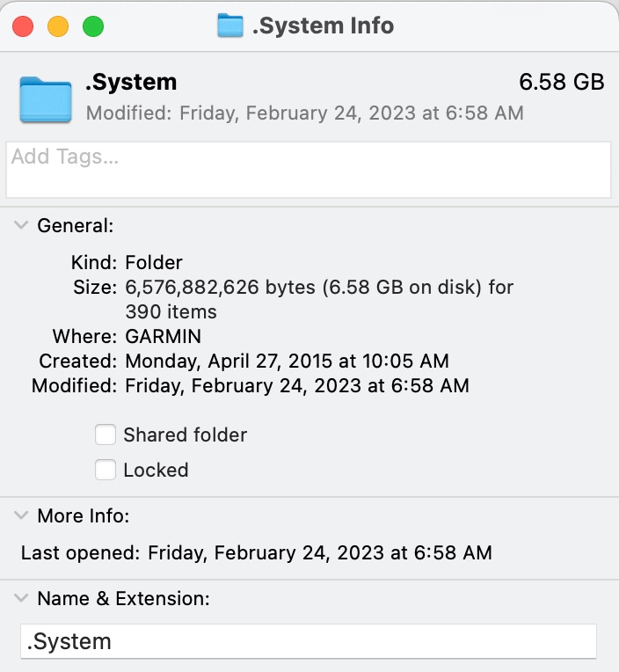Minimize window with the yellow button
This screenshot has height=672, width=619.
(58, 26)
